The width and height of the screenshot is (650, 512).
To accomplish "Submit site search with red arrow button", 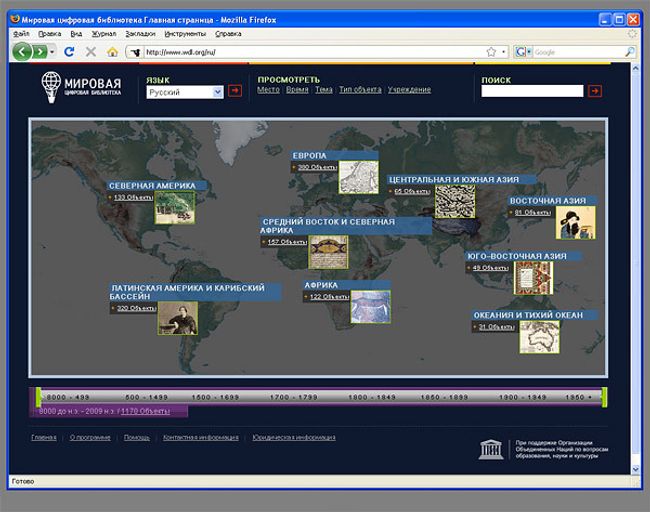I will tap(595, 91).
